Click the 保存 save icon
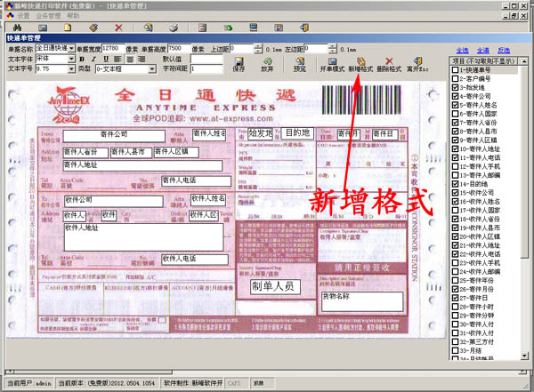 239,64
